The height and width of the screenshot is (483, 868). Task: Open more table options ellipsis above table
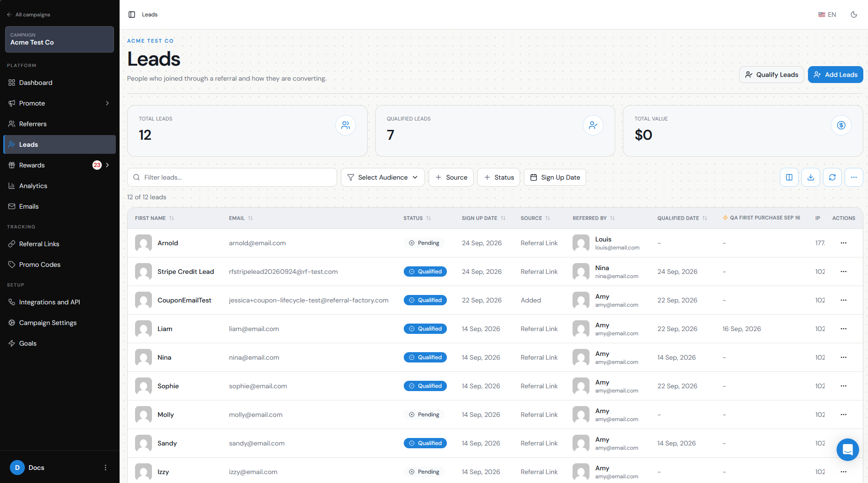coord(854,177)
